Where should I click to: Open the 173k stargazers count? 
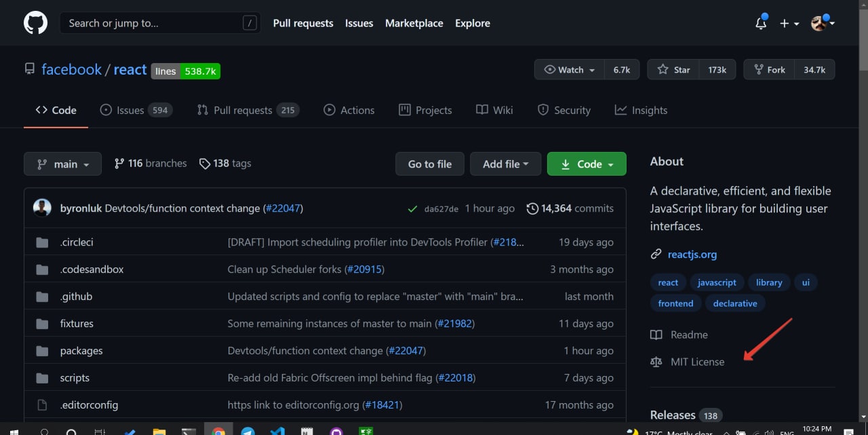[717, 70]
